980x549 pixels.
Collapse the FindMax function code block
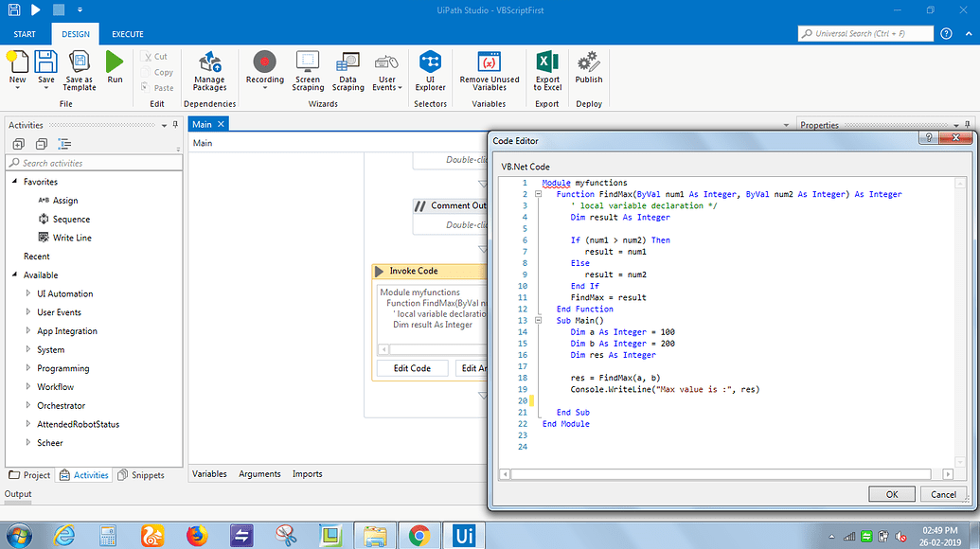point(538,194)
